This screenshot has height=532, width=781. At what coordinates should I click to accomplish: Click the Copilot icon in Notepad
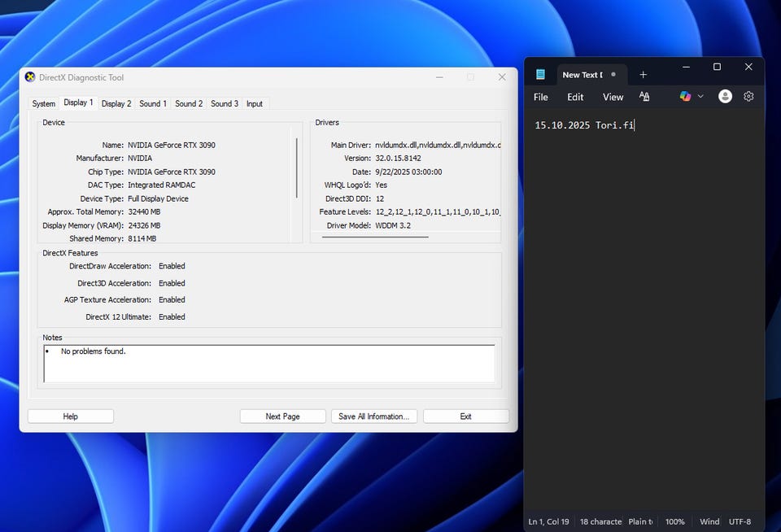point(685,97)
